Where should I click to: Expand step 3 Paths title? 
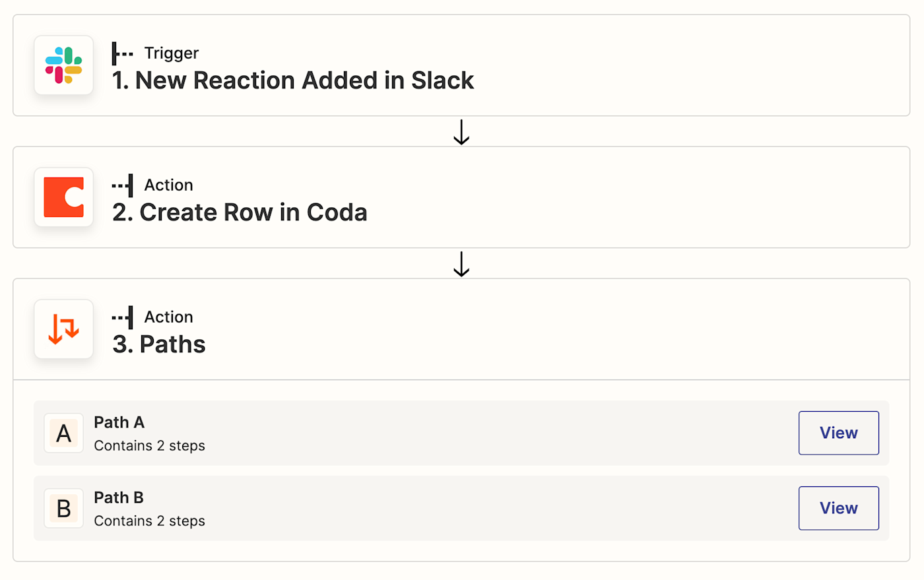click(159, 344)
